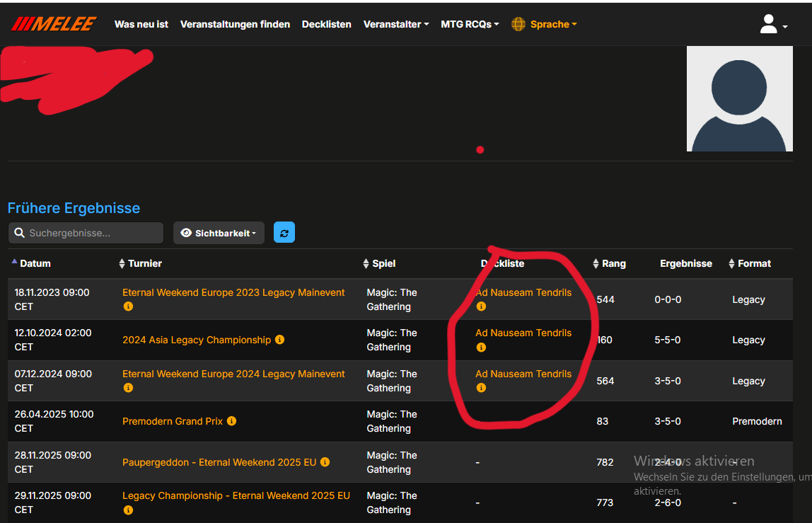Open the Sprache language dropdown

(553, 24)
